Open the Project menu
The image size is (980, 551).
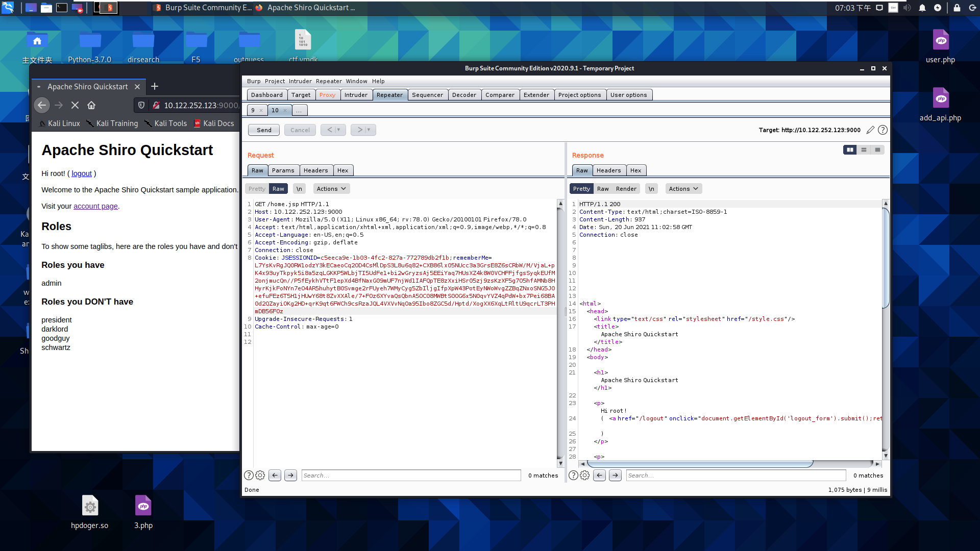point(275,81)
